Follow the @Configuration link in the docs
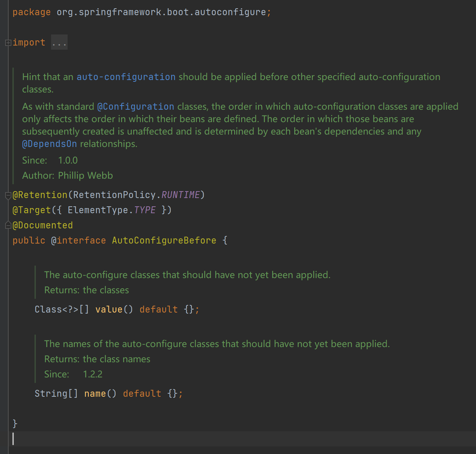 (136, 107)
